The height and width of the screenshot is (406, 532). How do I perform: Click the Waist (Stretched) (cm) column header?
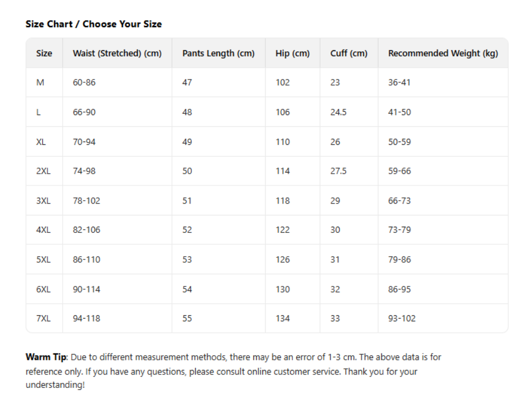click(117, 54)
